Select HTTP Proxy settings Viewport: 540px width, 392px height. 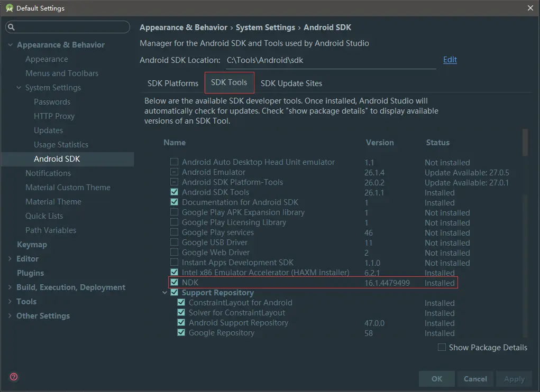point(54,116)
